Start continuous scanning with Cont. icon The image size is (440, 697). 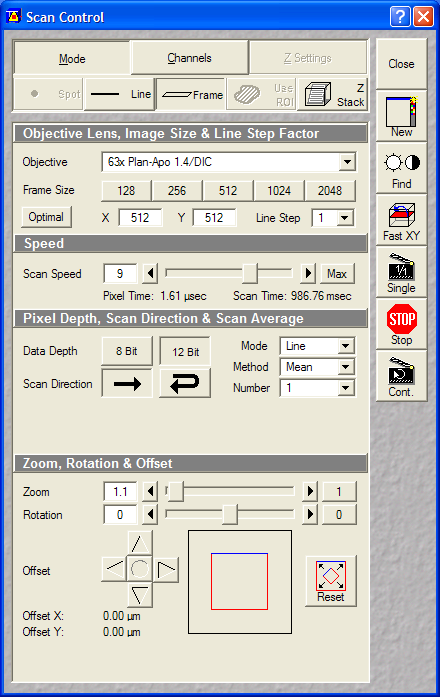click(401, 376)
